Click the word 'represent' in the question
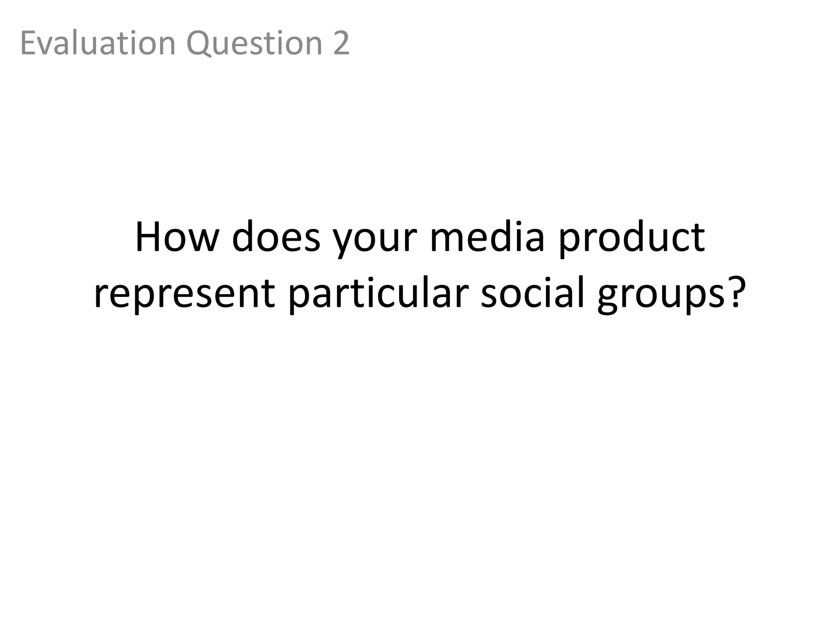840x630 pixels. (185, 294)
